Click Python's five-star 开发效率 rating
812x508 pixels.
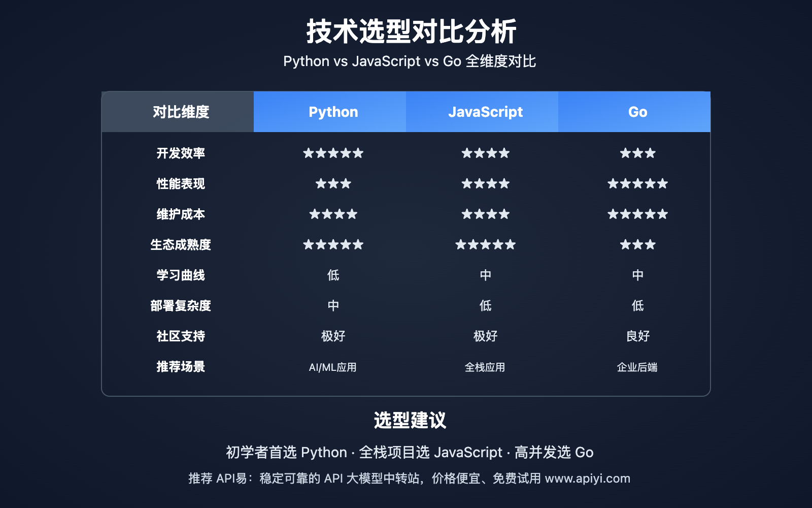(333, 153)
